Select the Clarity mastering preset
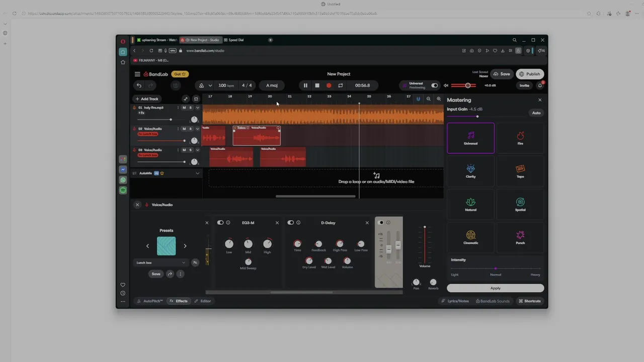The image size is (644, 362). [470, 171]
